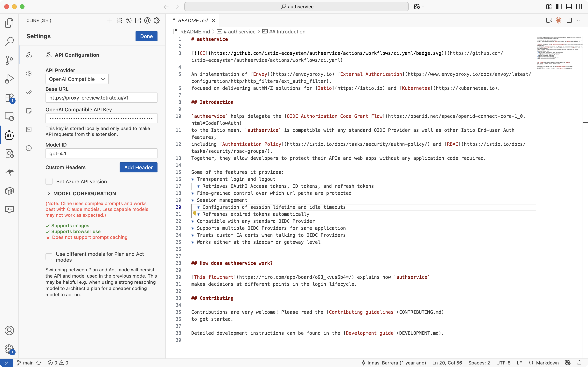Screen dimensions: 588x367
Task: Open Cline MCP servers icon
Action: tap(119, 20)
